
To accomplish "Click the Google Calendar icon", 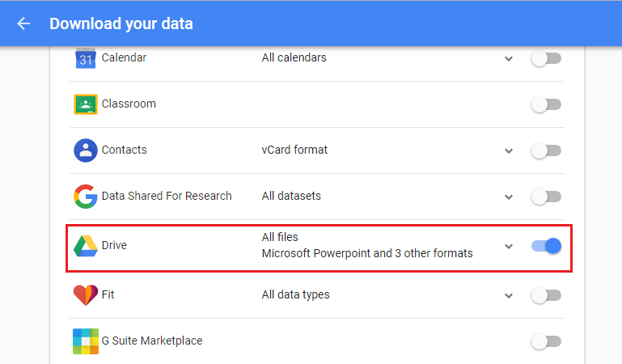I will click(x=86, y=58).
